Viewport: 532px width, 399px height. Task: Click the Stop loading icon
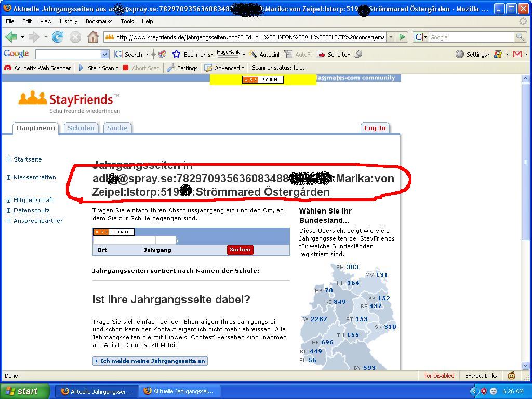click(75, 37)
